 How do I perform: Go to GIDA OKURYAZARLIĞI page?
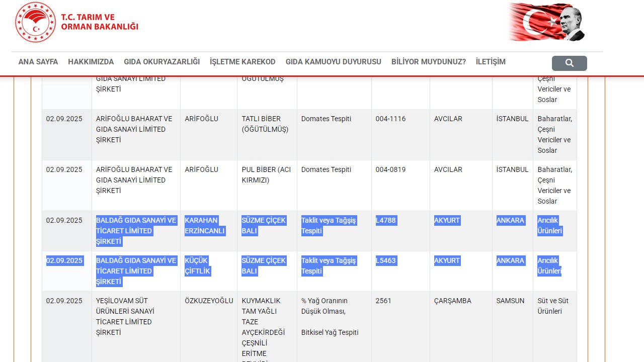(x=162, y=62)
